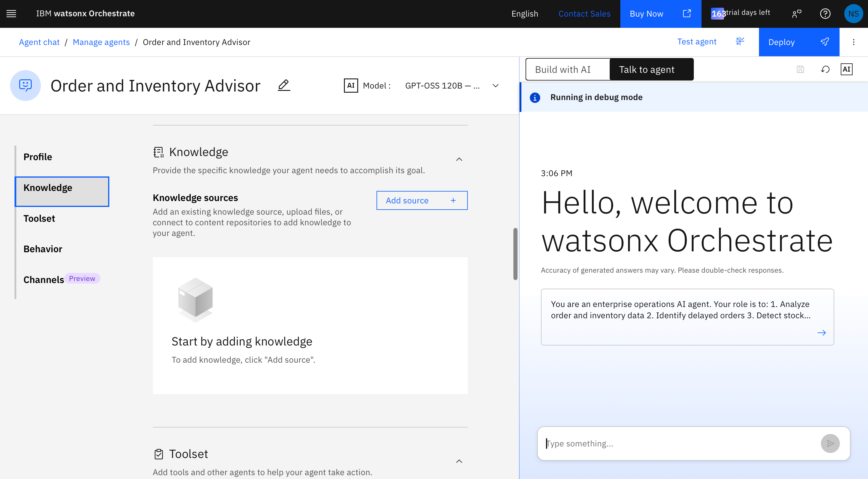
Task: Collapse the Knowledge section chevron
Action: coord(459,159)
